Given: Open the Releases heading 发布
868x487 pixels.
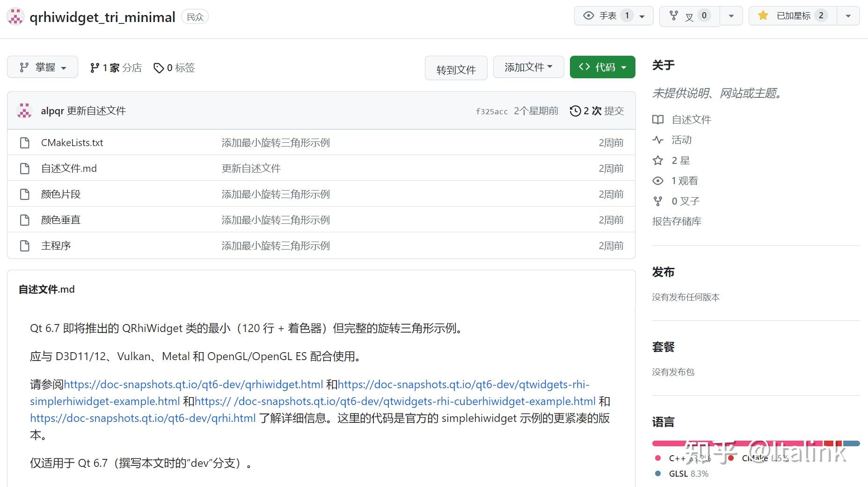Looking at the screenshot, I should (x=663, y=272).
